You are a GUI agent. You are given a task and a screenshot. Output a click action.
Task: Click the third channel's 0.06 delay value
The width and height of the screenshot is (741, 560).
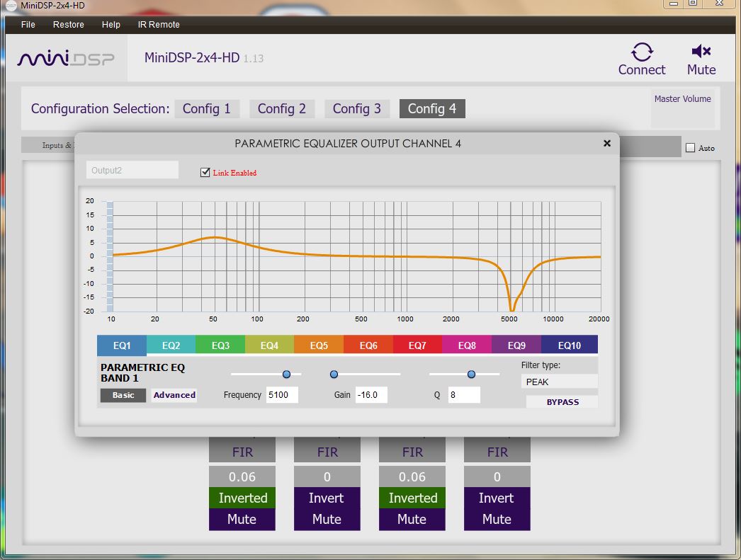(x=412, y=477)
